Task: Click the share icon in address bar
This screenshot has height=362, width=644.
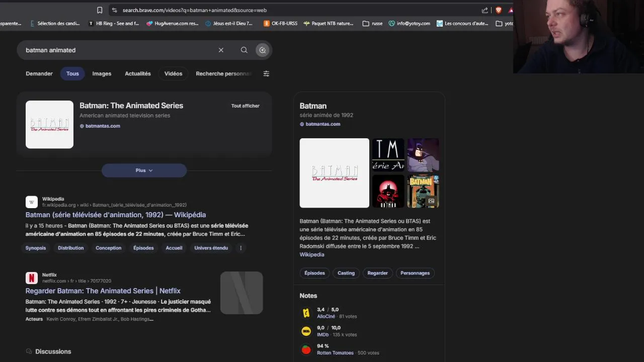Action: (x=485, y=10)
